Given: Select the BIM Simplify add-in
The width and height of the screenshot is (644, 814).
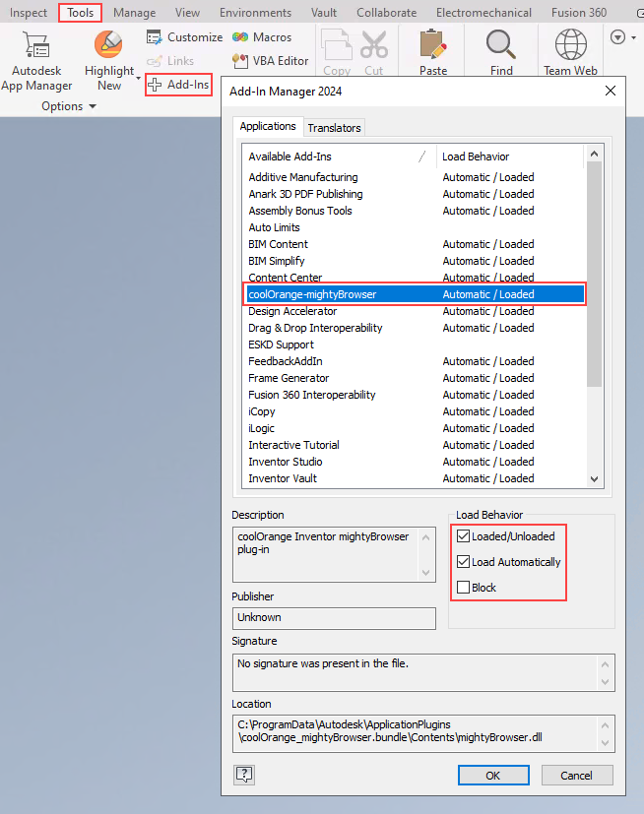Looking at the screenshot, I should 414,261.
